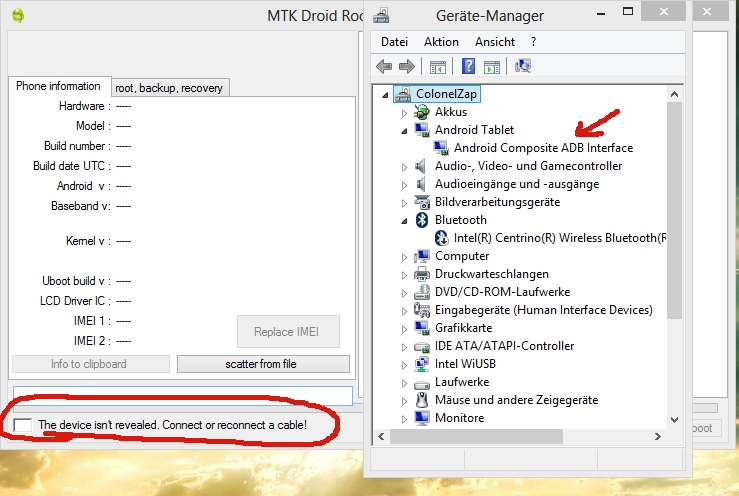Click the Grafikkarte display adapter icon
This screenshot has height=496, width=739.
[422, 328]
